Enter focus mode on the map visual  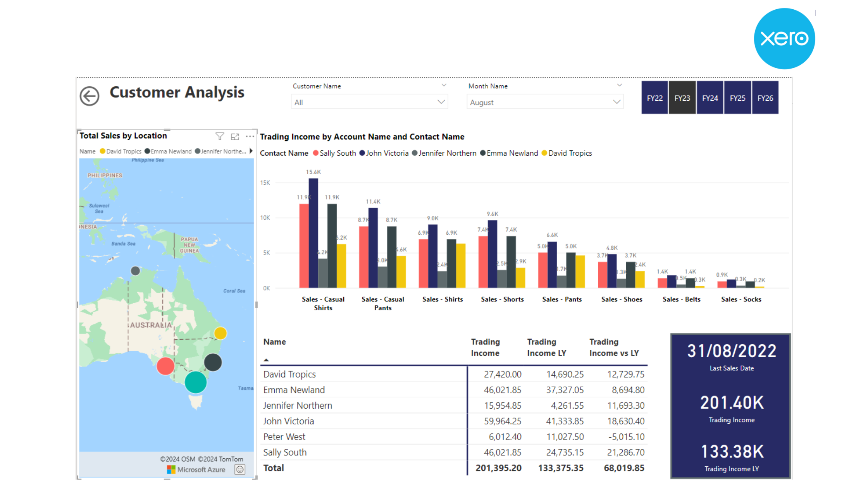(235, 136)
